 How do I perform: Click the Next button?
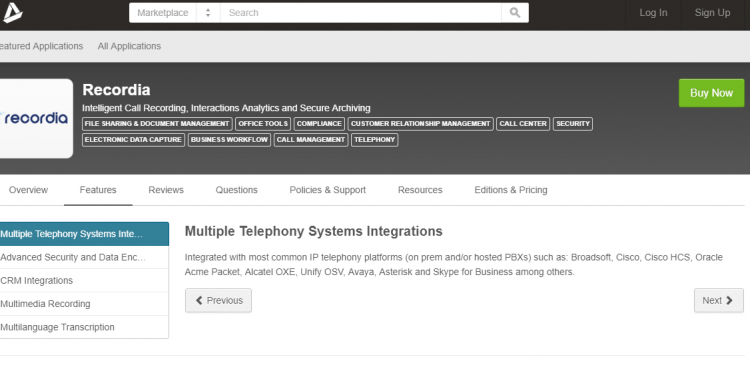coord(718,300)
